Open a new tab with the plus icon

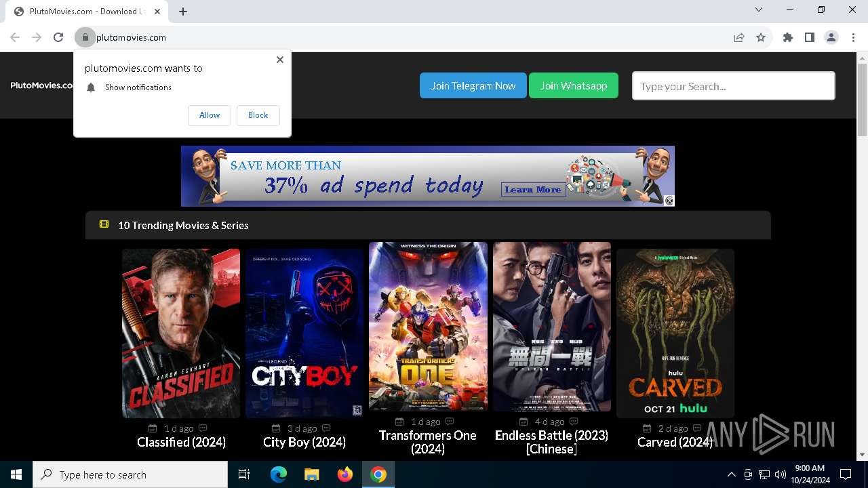(x=183, y=11)
